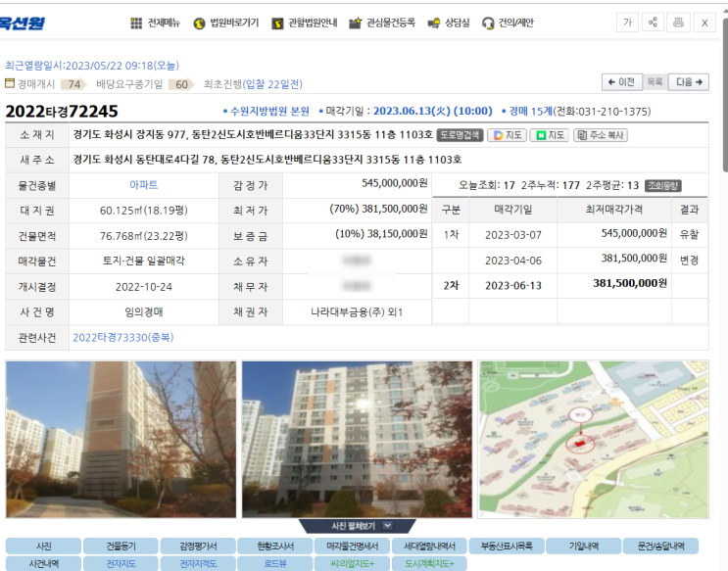Open the 기일내역 tab
728x571 pixels.
[584, 546]
